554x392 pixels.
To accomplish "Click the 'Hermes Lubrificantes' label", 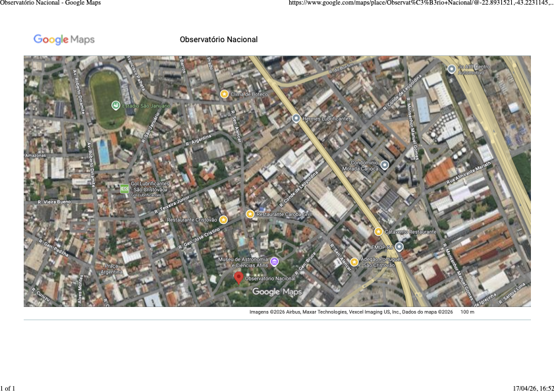I will tap(327, 119).
